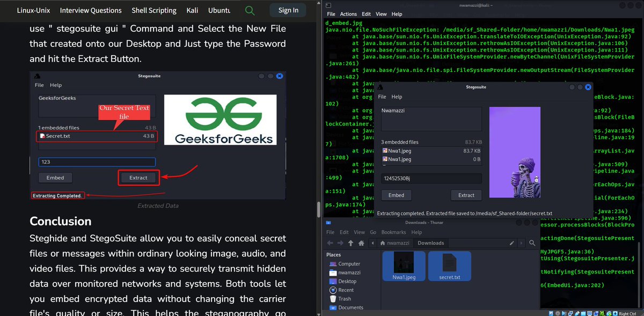Click the Embed button in Stegosuite
This screenshot has height=316, width=644.
(x=396, y=195)
